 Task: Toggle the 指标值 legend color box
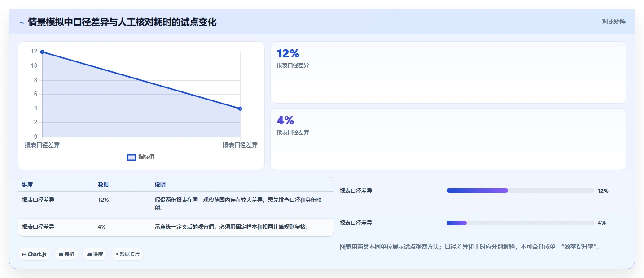pos(131,157)
